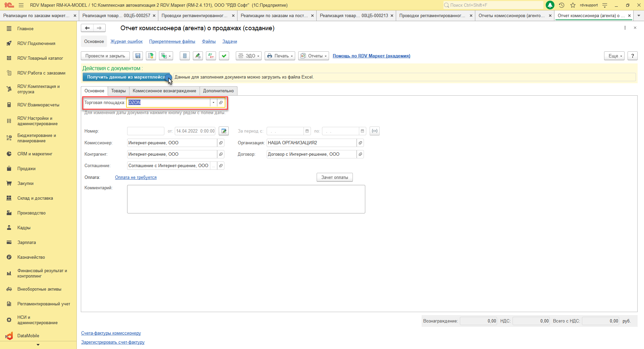
Task: Click Получить данные из маркетплейса
Action: click(126, 77)
